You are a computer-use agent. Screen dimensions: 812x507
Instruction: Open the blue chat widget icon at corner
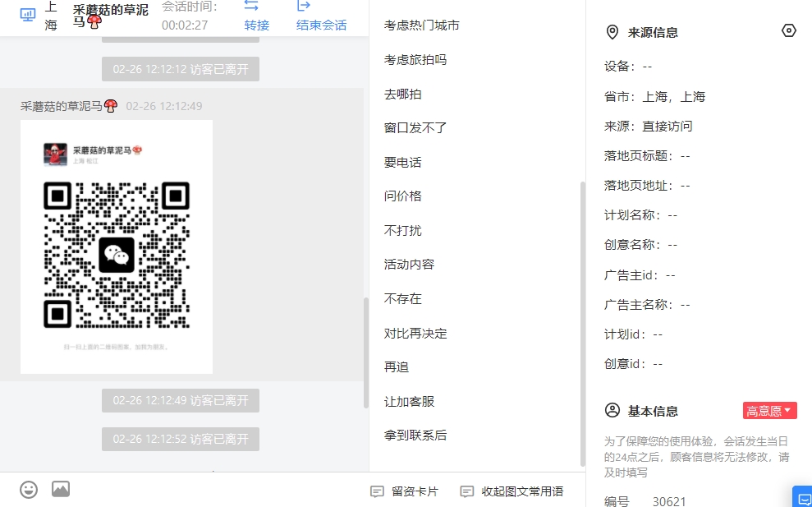point(805,498)
